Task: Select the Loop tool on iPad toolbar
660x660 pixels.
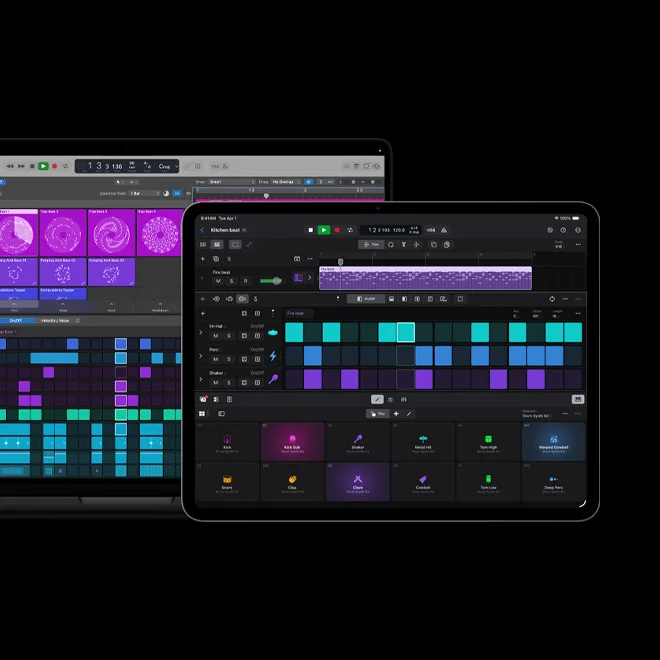Action: (x=391, y=245)
